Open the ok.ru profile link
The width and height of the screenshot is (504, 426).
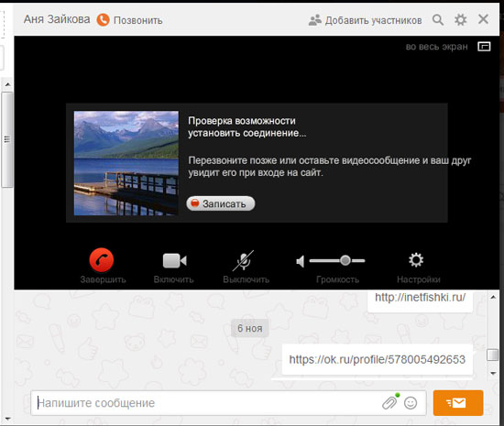377,359
